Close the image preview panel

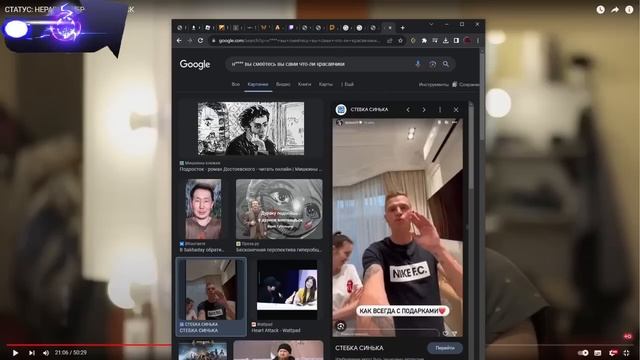[x=456, y=109]
